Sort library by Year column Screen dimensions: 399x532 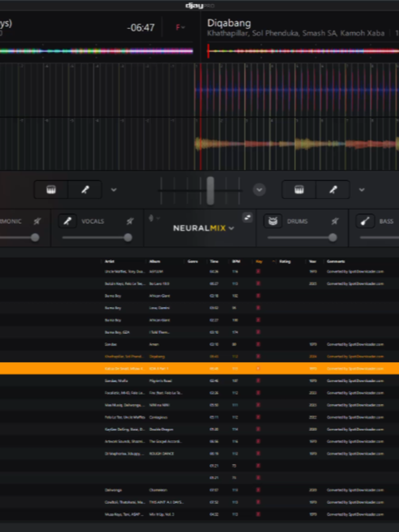click(313, 261)
